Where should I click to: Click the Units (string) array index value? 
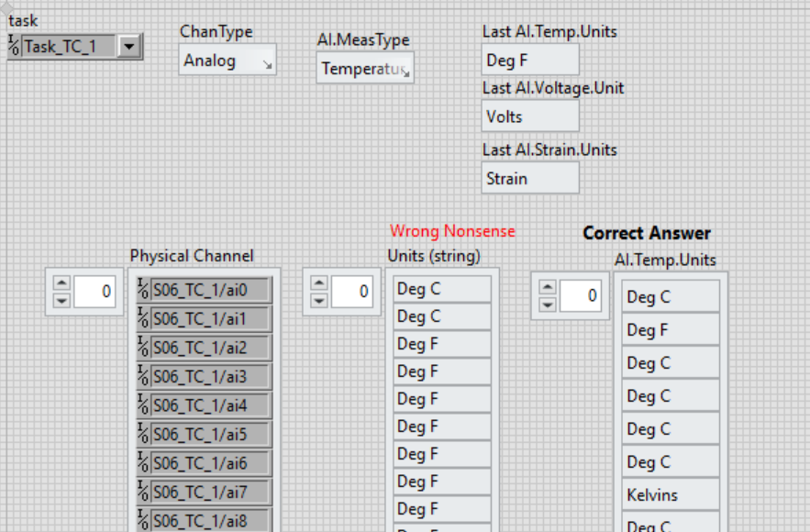pos(351,292)
